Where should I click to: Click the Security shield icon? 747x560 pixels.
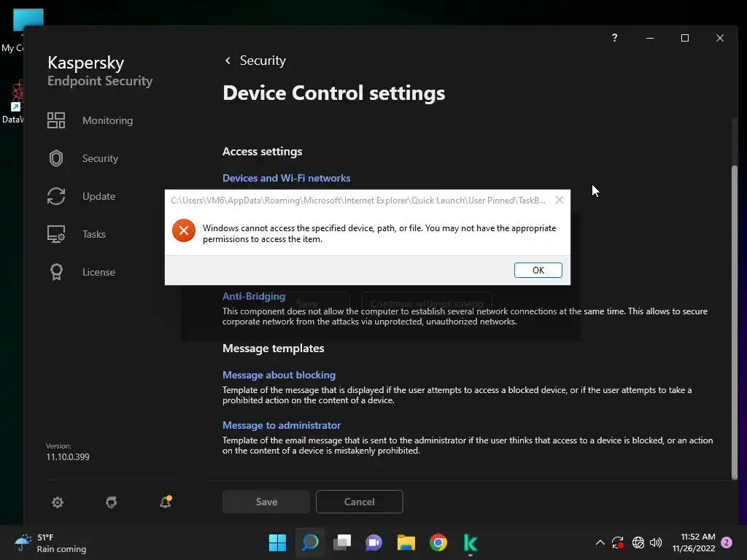(56, 158)
